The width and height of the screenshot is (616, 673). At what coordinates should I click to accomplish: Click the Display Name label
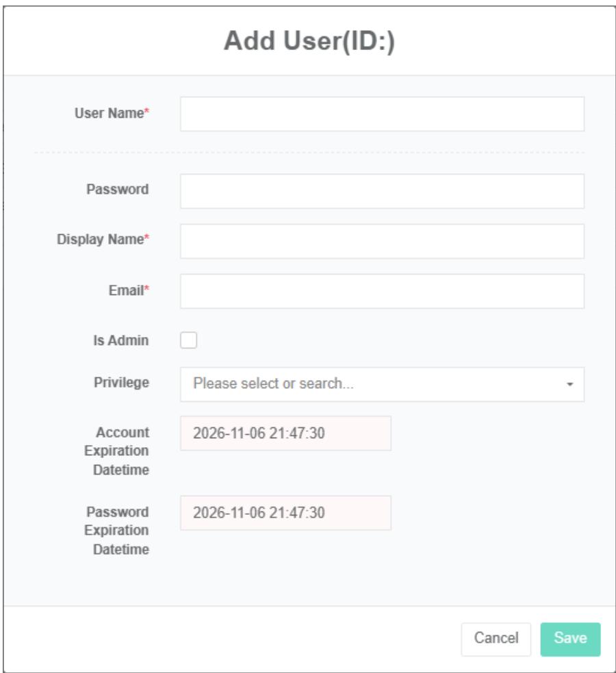103,240
